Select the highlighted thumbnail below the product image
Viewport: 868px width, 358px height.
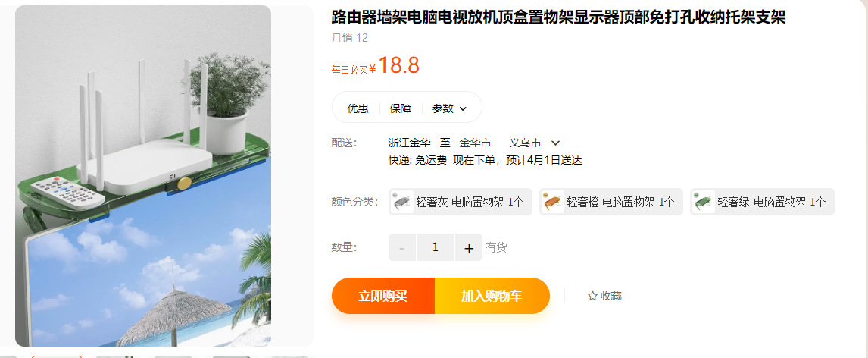[x=57, y=357]
